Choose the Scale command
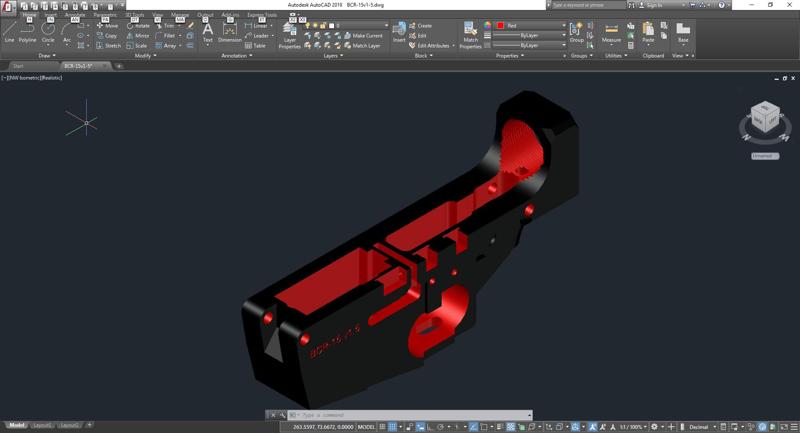Viewport: 800px width, 433px height. click(137, 45)
